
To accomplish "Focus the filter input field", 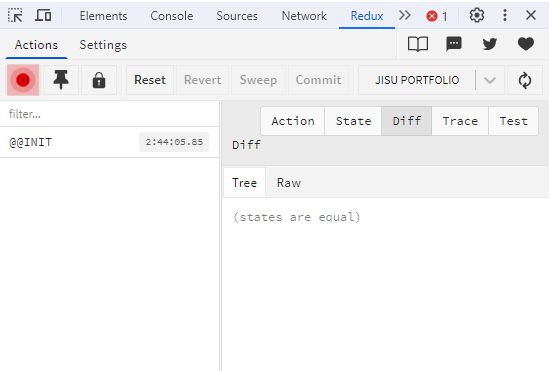I will point(110,114).
